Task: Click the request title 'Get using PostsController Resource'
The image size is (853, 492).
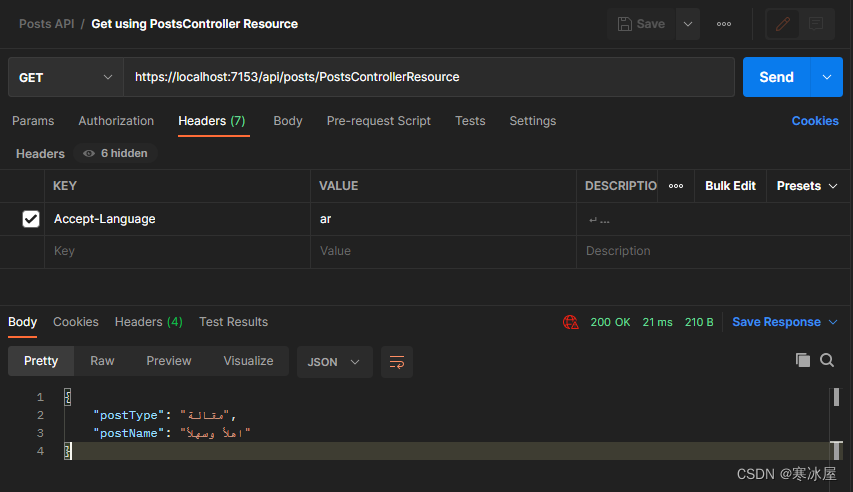Action: point(194,24)
